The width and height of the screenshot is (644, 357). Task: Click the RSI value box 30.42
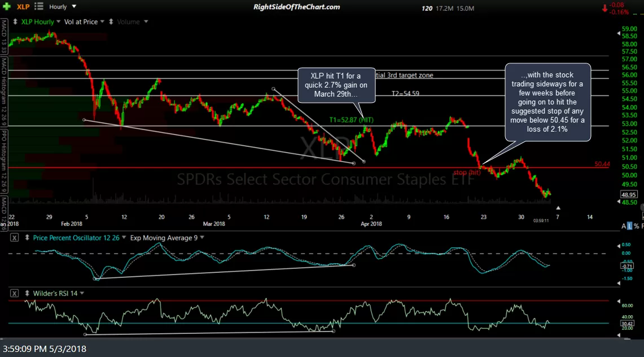point(627,323)
